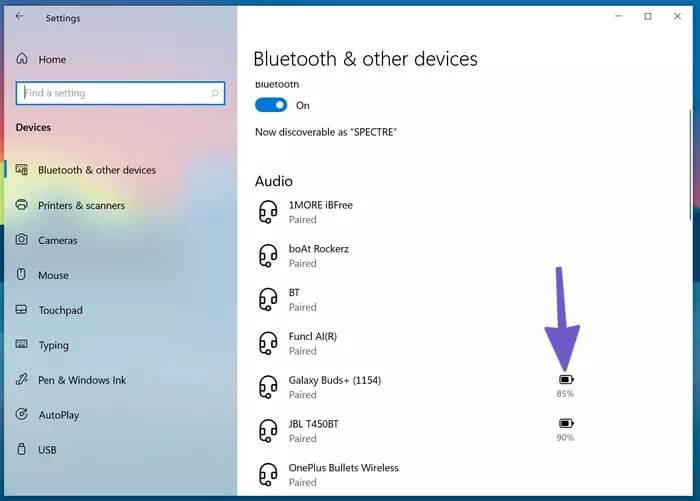Click the BT device headset icon

[268, 299]
